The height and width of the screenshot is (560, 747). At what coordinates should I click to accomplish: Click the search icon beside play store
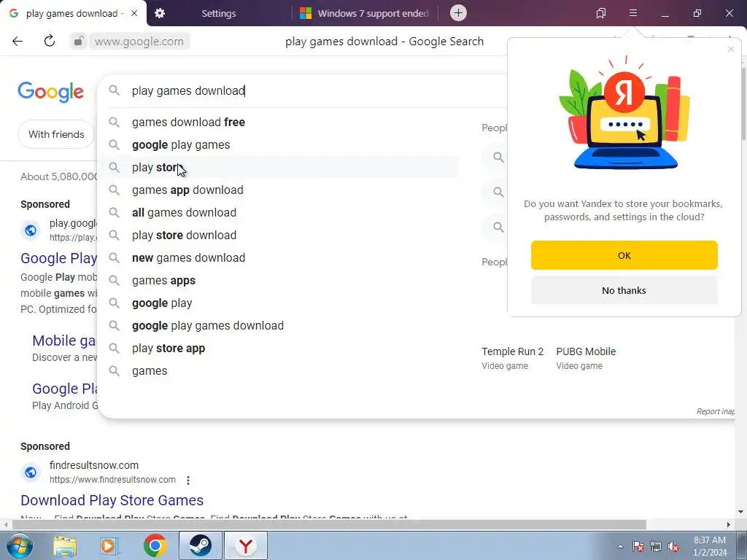click(114, 167)
